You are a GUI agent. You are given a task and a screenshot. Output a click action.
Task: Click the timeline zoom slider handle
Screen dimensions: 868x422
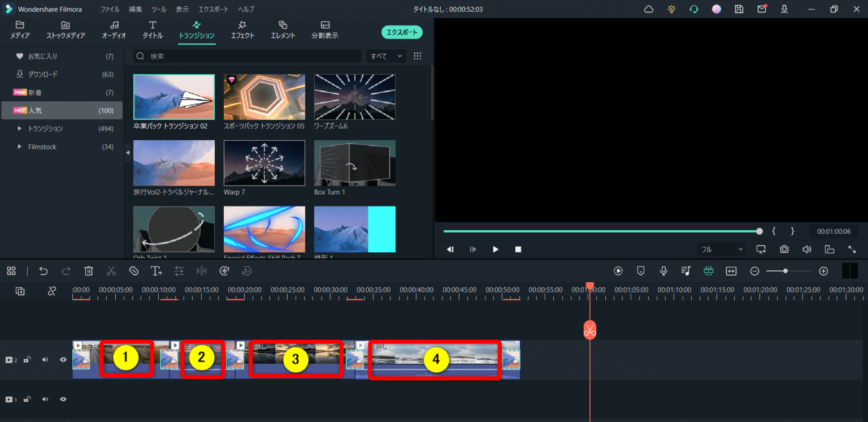coord(785,271)
